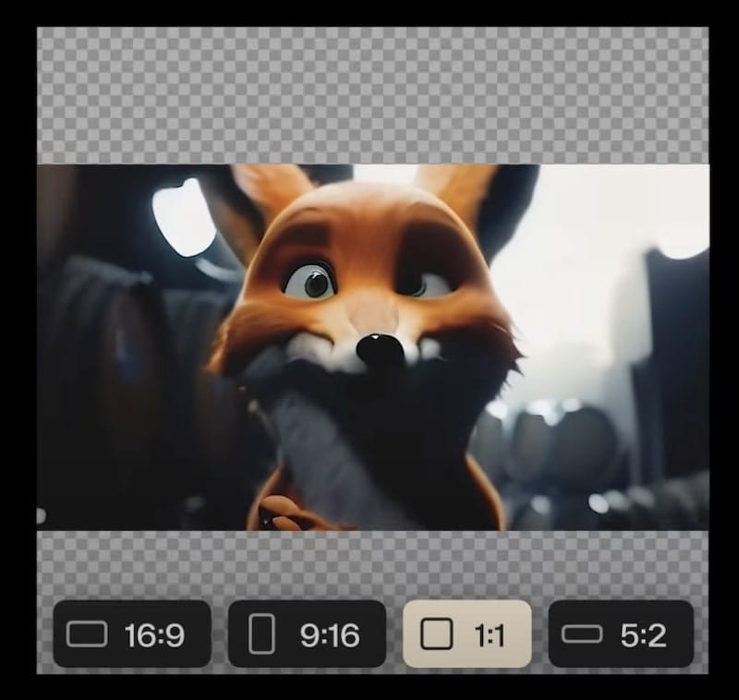739x700 pixels.
Task: Click the selected 1:1 square ratio button
Action: tap(467, 634)
